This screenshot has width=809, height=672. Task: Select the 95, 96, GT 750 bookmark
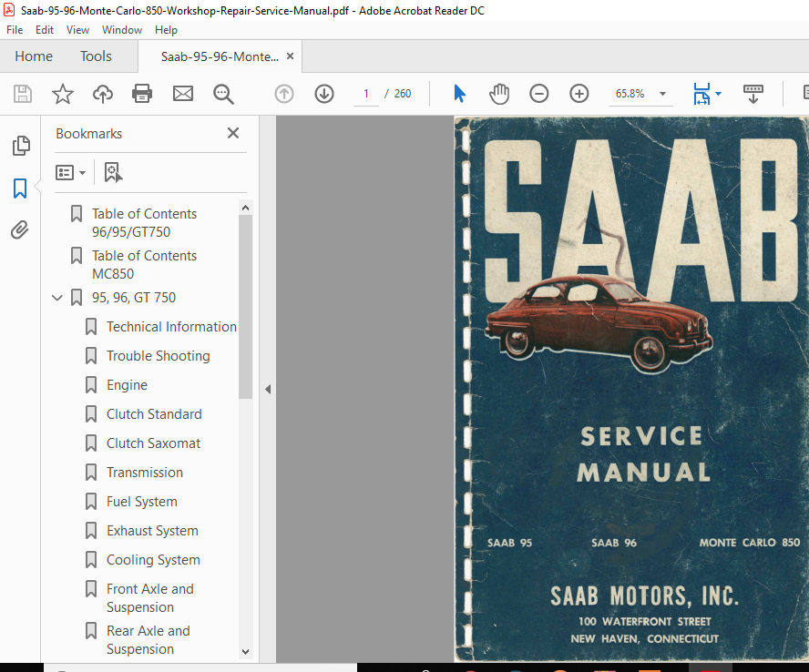[134, 298]
